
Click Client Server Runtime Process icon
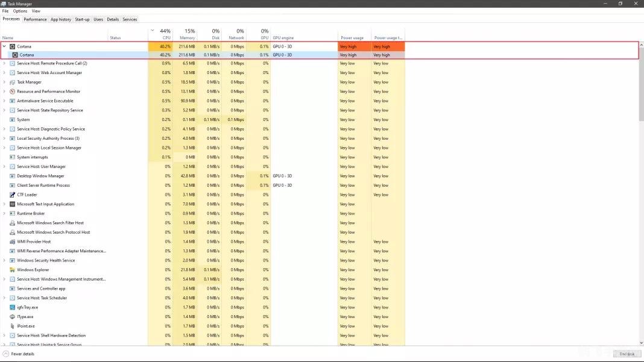click(12, 186)
